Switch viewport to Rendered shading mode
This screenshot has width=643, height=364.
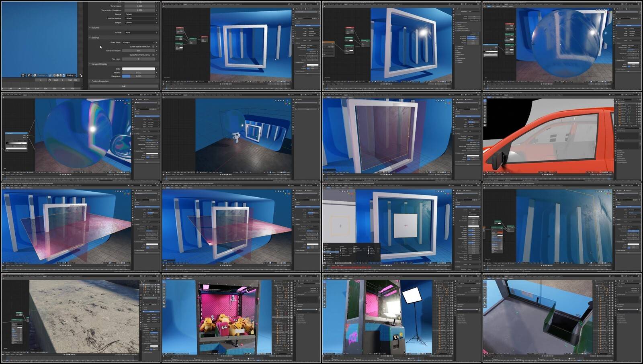(64, 75)
